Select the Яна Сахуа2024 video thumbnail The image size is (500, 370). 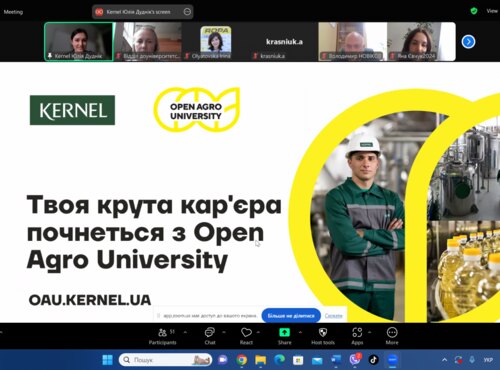pos(421,42)
